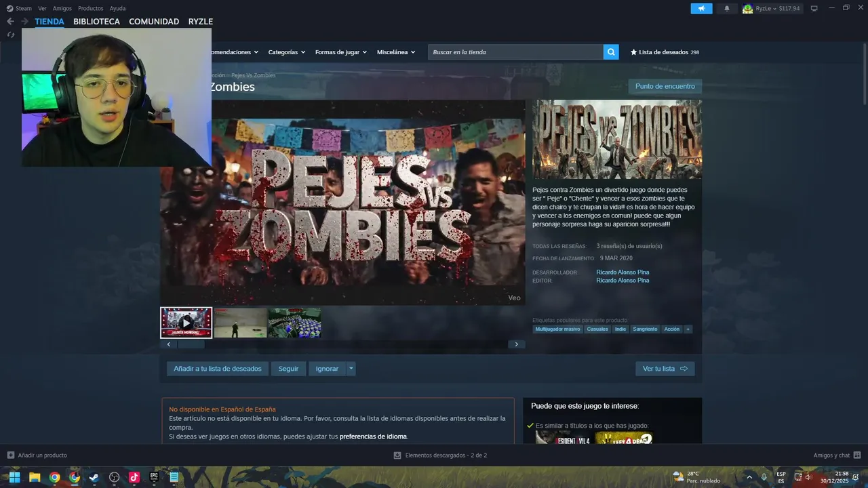Click Añadir a tu lista de deseados
The image size is (868, 488).
[218, 369]
